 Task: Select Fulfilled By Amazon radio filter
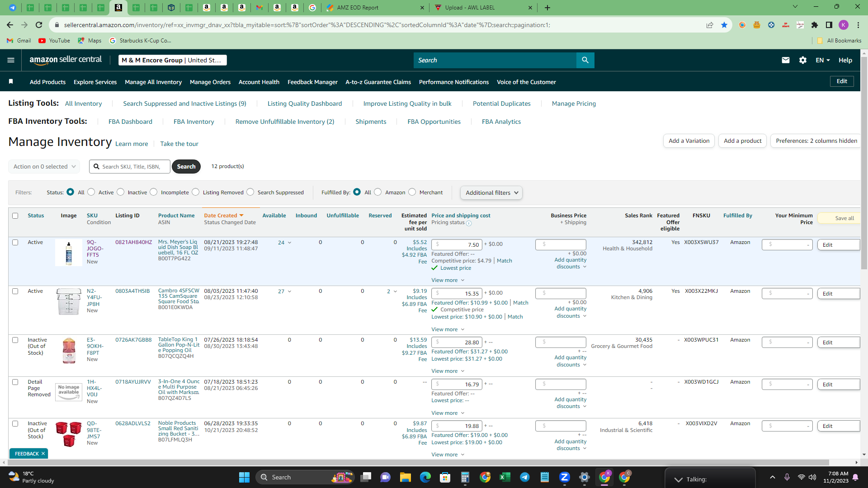point(378,192)
